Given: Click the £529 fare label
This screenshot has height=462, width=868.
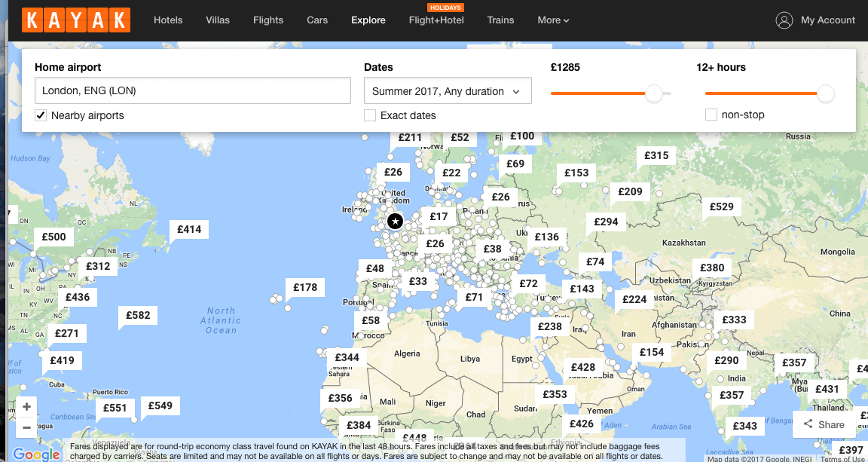Looking at the screenshot, I should [721, 207].
